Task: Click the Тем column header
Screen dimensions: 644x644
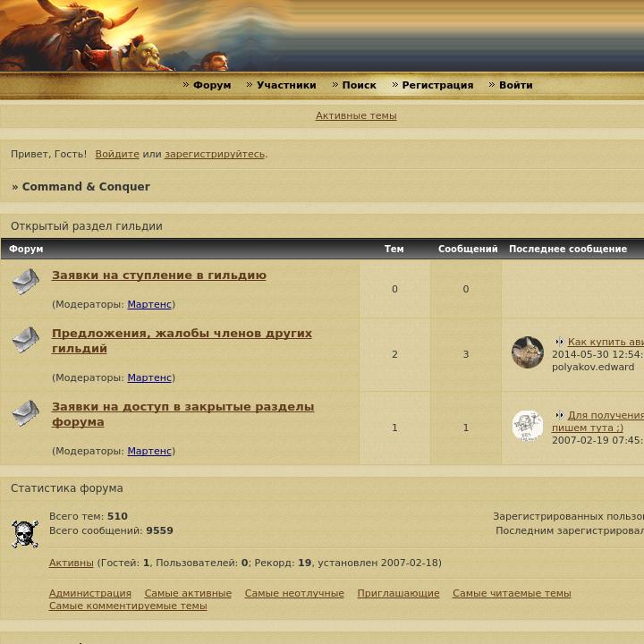Action: click(x=394, y=249)
